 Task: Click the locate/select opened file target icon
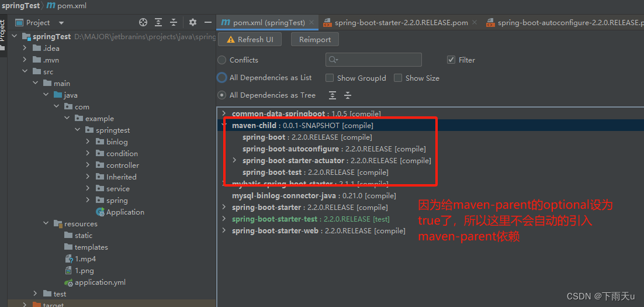click(x=143, y=23)
